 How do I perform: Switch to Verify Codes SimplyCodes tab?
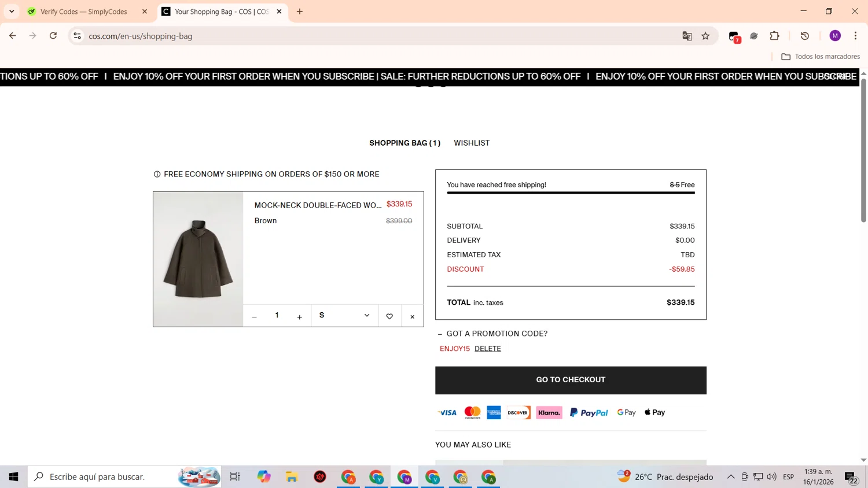[x=84, y=12]
